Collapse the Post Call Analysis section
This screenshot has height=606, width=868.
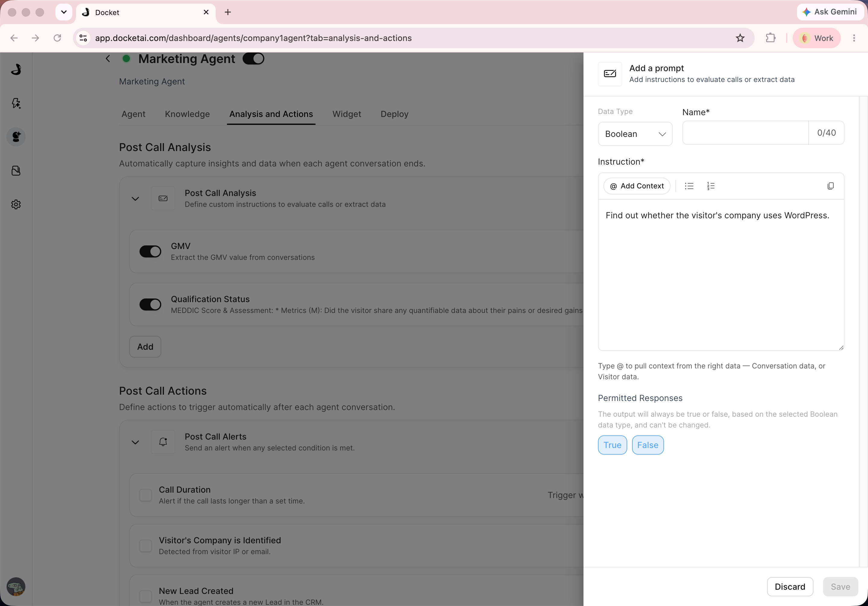(135, 199)
